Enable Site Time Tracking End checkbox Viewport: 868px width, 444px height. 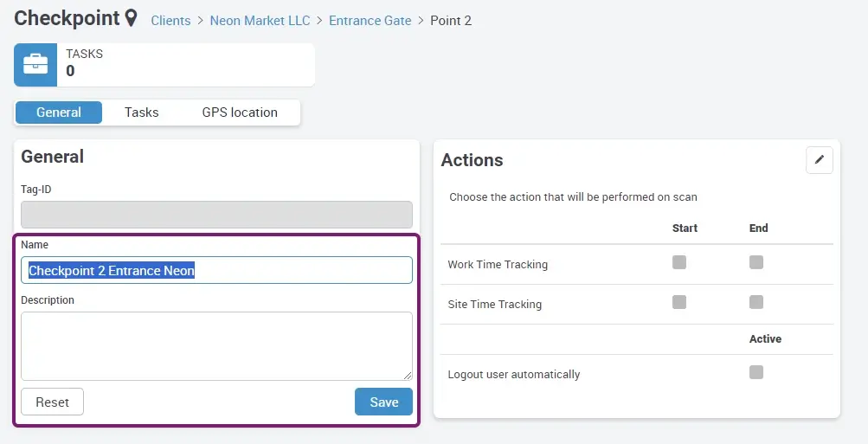tap(756, 302)
